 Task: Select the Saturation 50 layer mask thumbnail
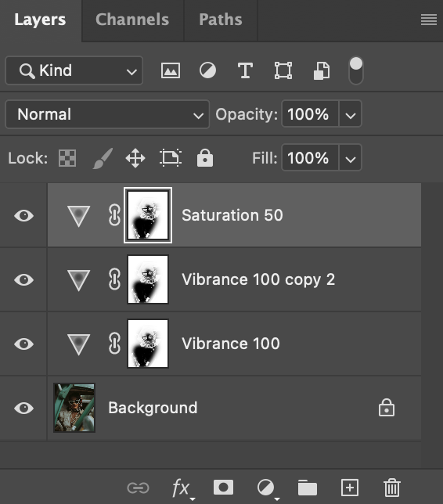coord(148,215)
